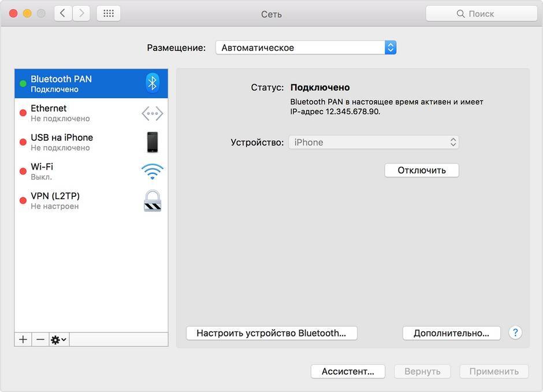The image size is (543, 392).
Task: Select USB на iPhone service
Action: click(x=91, y=142)
